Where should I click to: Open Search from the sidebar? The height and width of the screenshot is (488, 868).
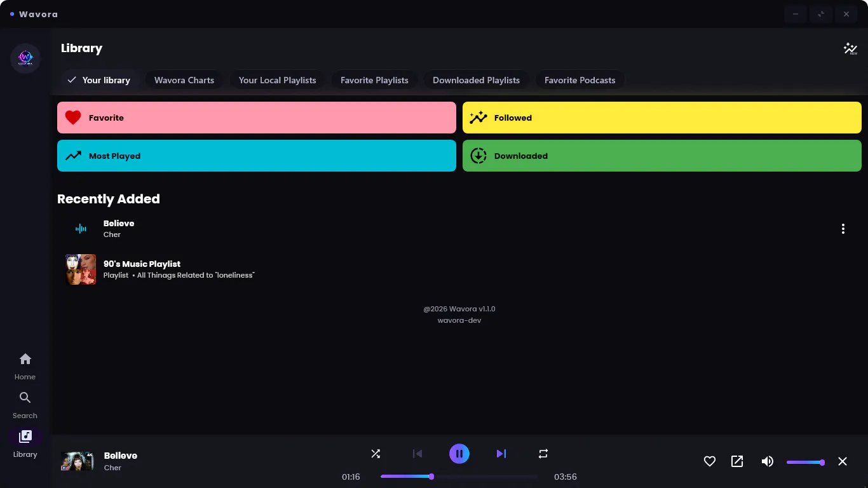[x=25, y=405]
